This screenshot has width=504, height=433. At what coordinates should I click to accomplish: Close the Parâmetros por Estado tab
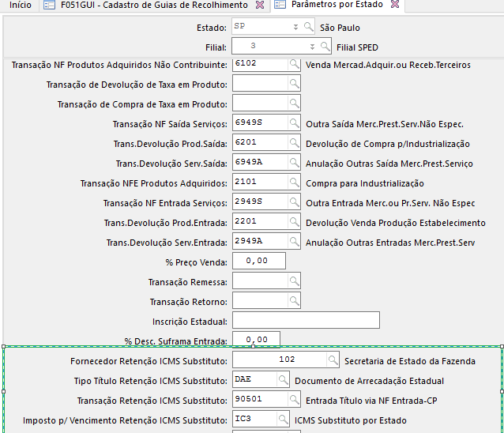tap(395, 4)
